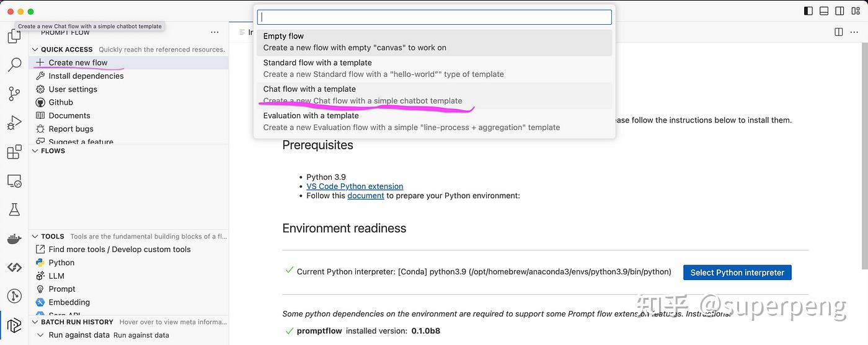Toggle the secondary side bar layout button

tap(840, 11)
